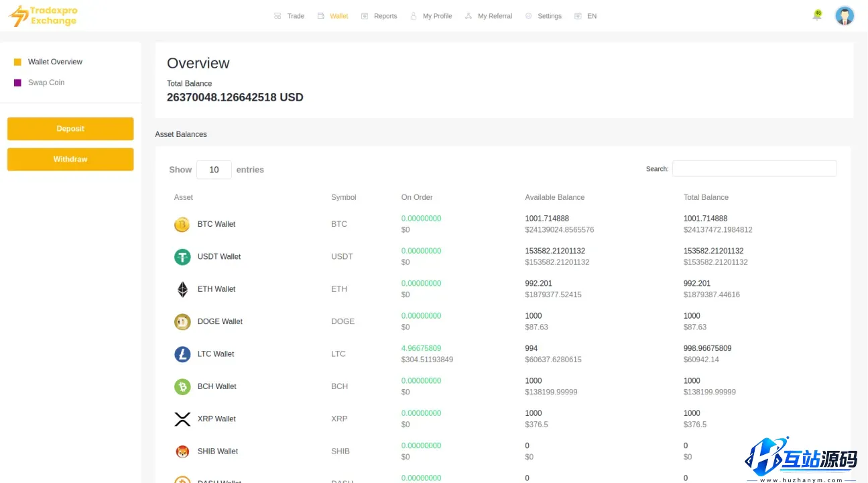Click the Bitcoin Cash icon
868x483 pixels.
click(182, 386)
